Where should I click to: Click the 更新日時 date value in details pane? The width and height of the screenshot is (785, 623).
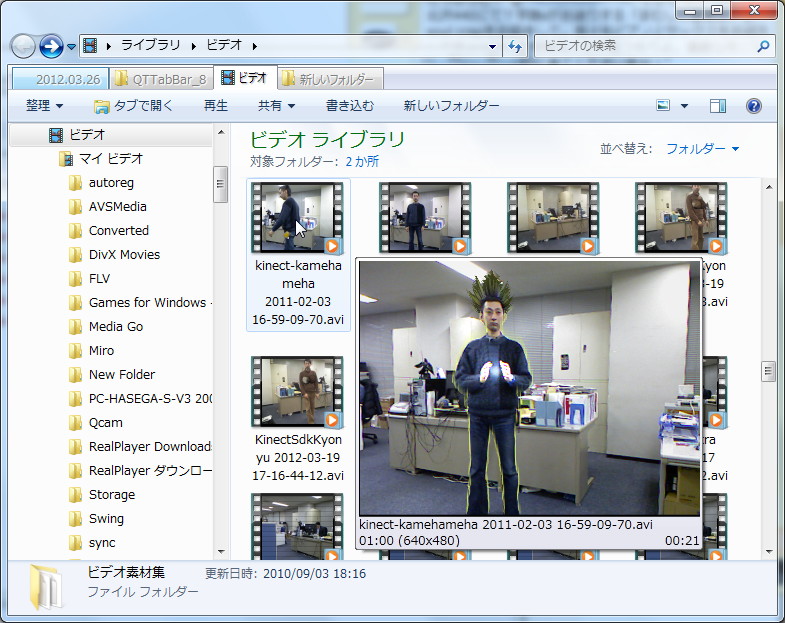[x=314, y=574]
